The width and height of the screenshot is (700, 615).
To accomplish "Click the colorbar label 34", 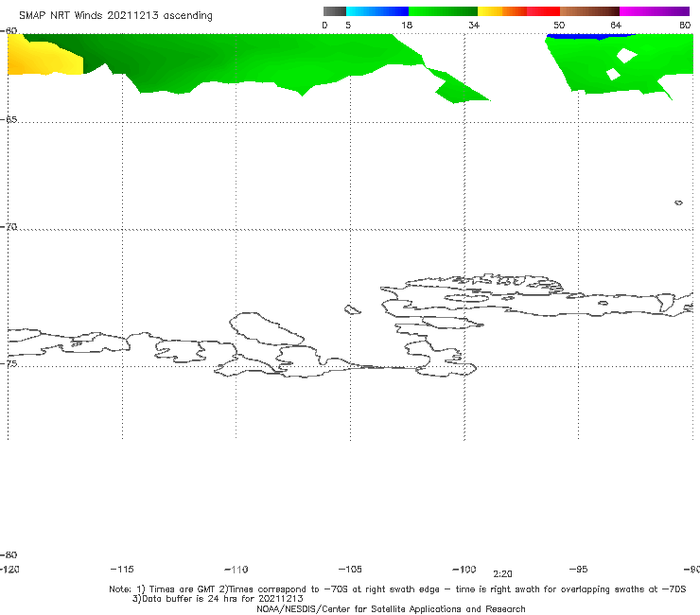I will click(474, 26).
